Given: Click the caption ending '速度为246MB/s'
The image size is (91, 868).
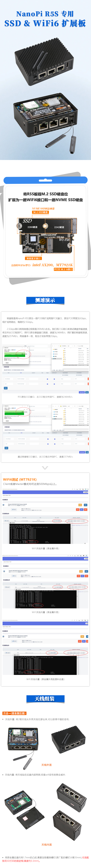Looking at the screenshot, I should [45, 397].
